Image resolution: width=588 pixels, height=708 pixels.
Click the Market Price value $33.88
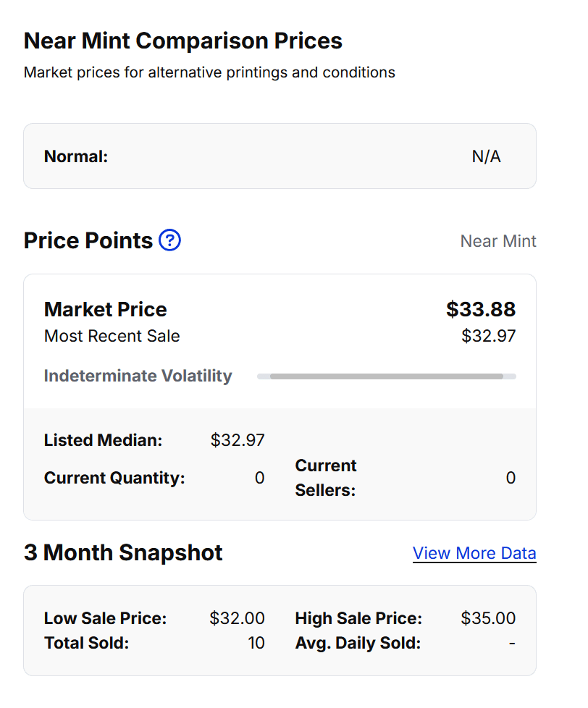click(480, 309)
